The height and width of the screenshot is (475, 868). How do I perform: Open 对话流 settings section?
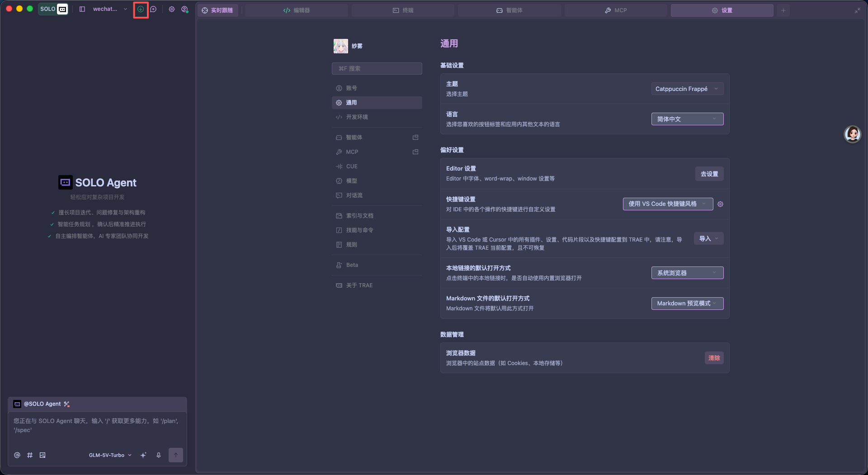pos(377,195)
